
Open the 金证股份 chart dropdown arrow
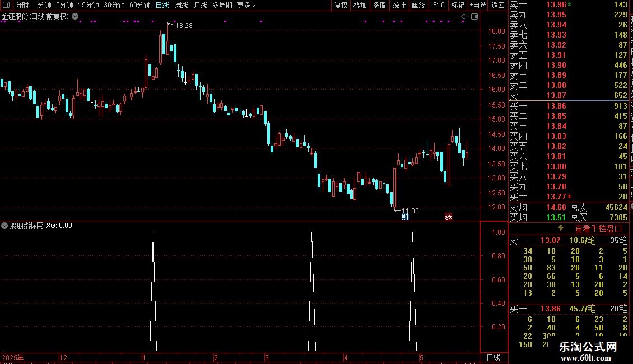point(75,17)
